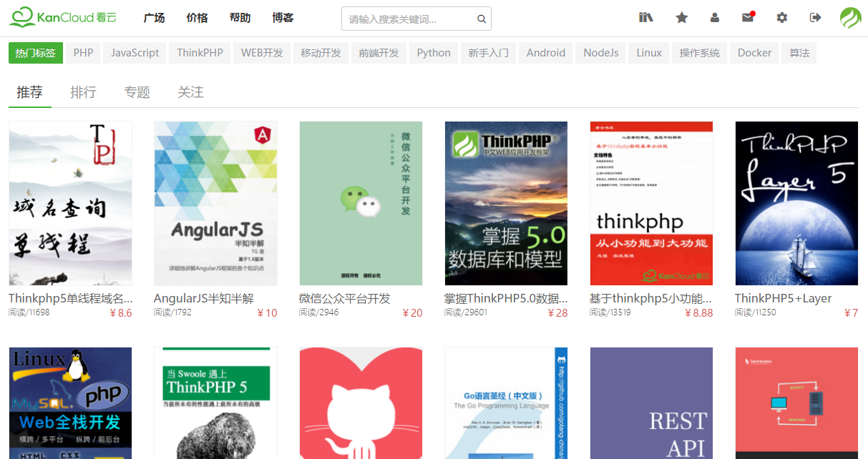Open the 微信公众平台开发 green cover

click(361, 204)
